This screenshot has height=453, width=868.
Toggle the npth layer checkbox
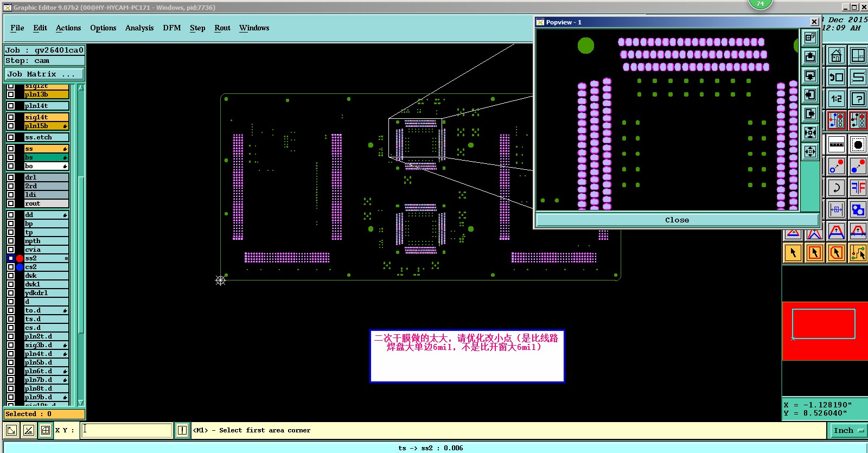coord(11,241)
